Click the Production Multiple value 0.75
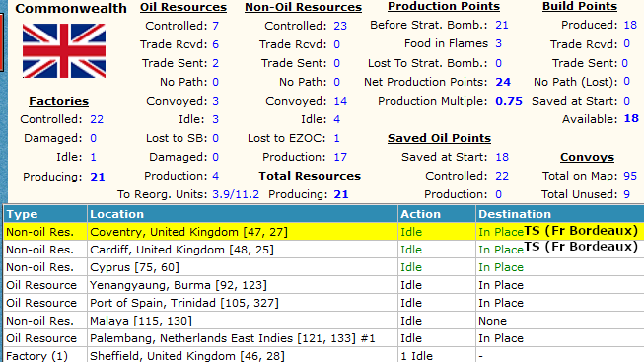The height and width of the screenshot is (362, 644). 509,101
